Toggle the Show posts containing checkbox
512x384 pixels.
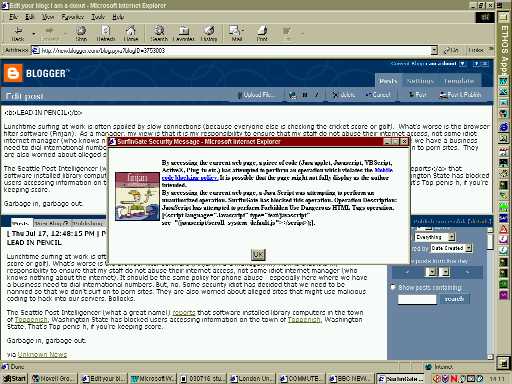click(393, 287)
